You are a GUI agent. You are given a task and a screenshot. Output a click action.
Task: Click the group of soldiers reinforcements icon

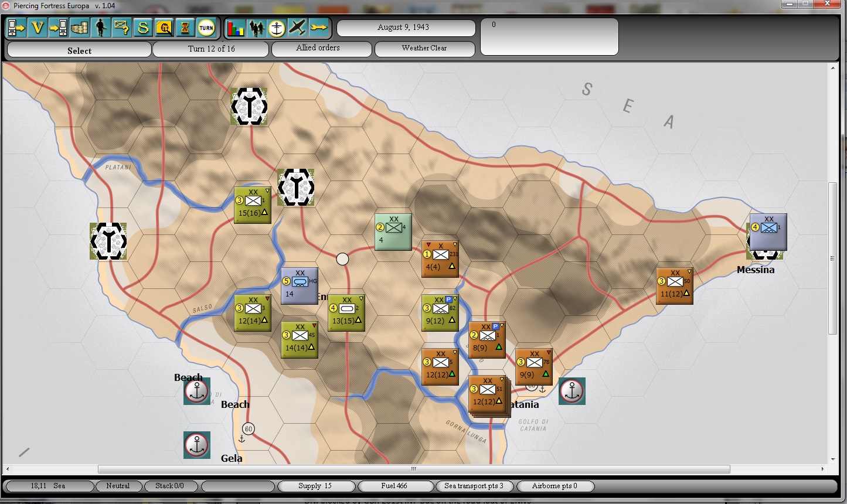click(x=257, y=28)
